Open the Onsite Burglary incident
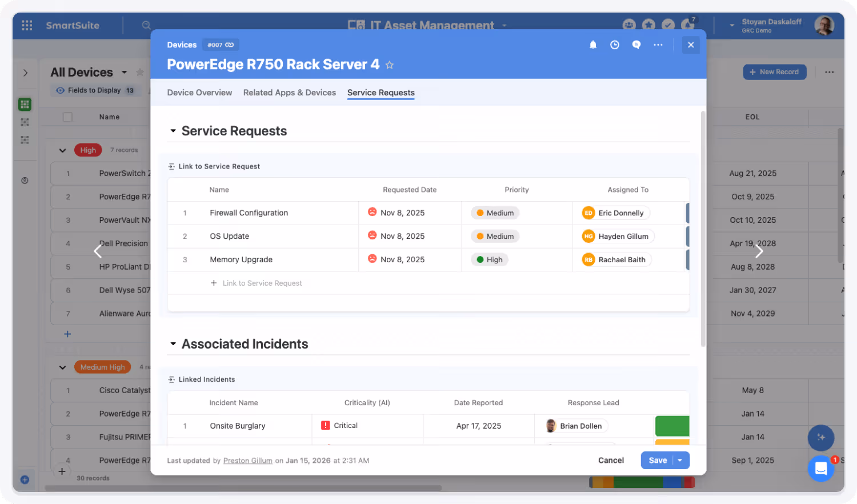 point(238,426)
